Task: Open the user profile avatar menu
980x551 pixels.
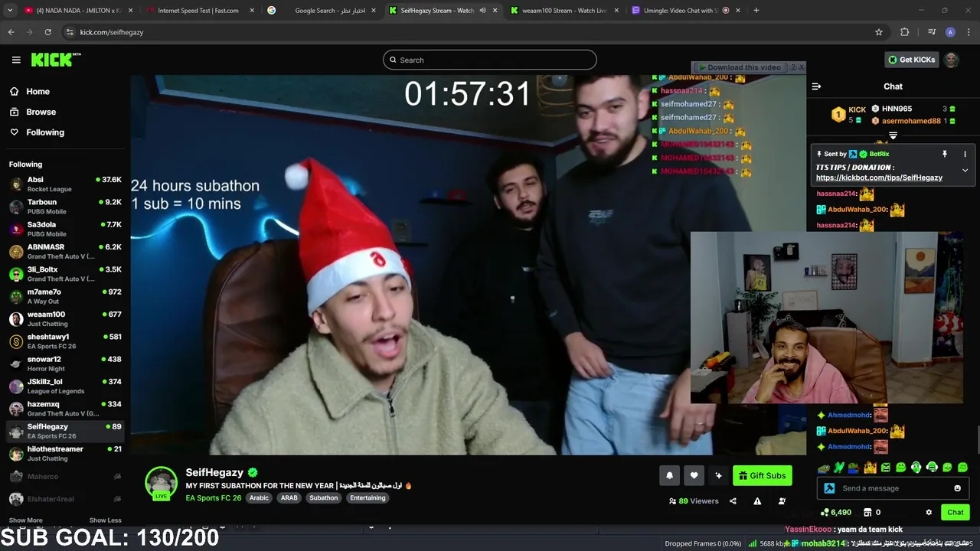Action: click(x=952, y=60)
